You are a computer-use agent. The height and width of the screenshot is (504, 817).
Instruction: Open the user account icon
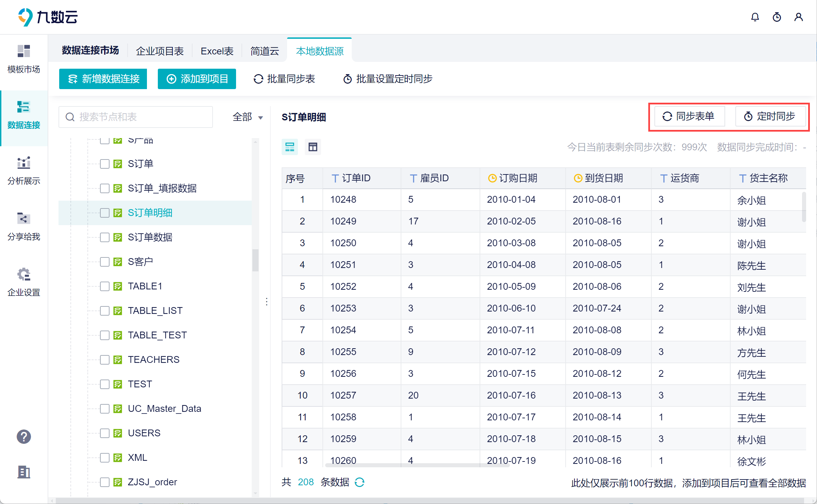click(x=799, y=17)
